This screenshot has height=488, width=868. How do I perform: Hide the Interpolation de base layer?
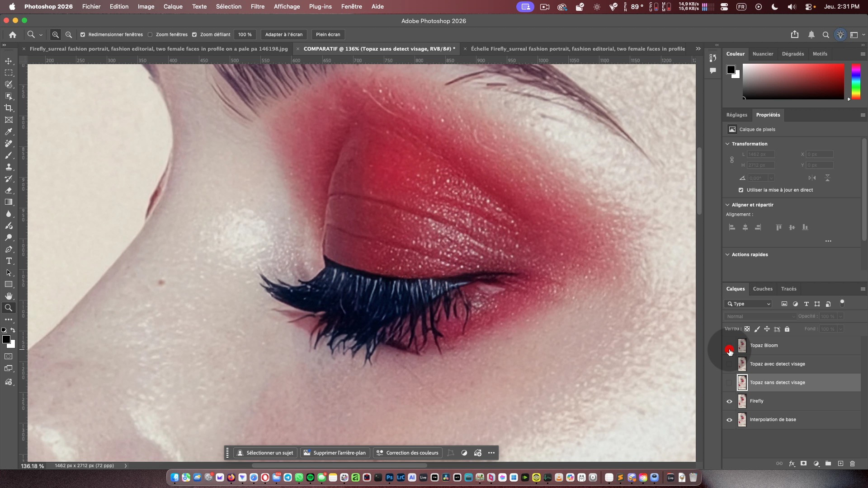[729, 420]
